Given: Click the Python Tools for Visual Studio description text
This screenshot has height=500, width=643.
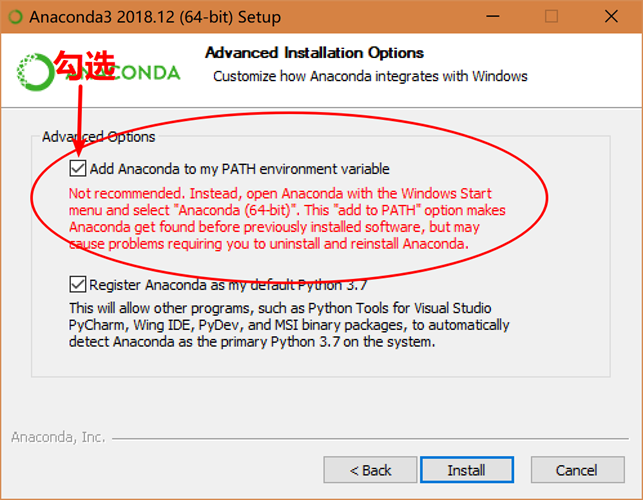Looking at the screenshot, I should click(289, 325).
